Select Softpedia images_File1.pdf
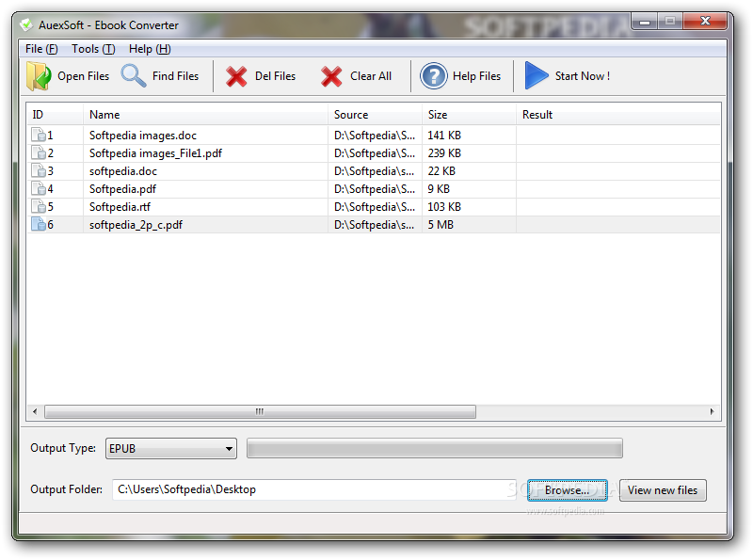Screen dimensions: 753x560 155,153
